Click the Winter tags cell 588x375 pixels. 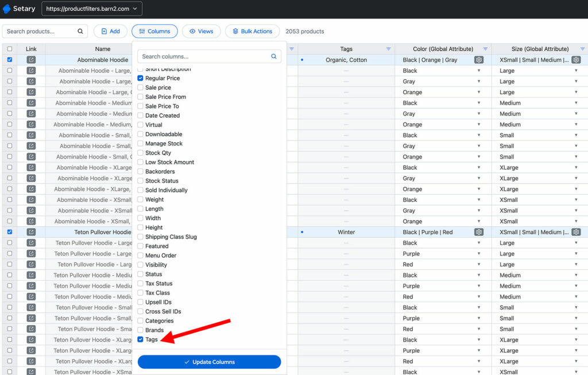[346, 232]
